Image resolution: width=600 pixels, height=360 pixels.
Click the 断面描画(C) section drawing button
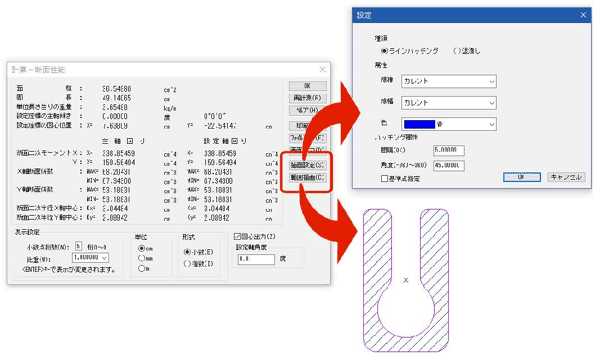(307, 178)
